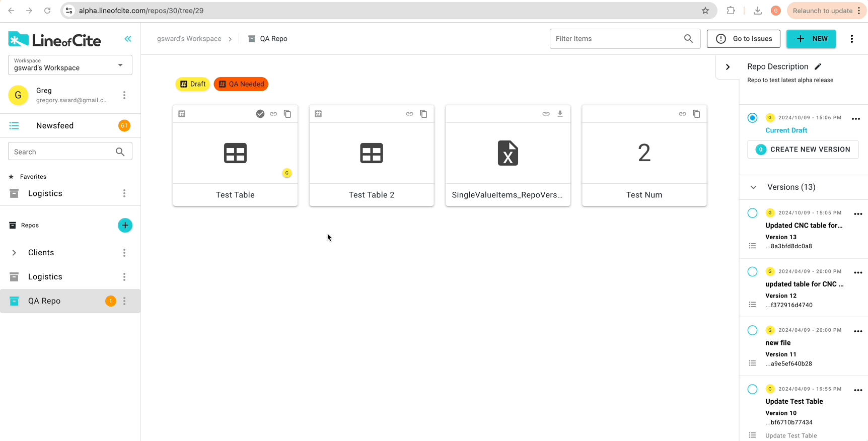
Task: Select the Version 11 radio button
Action: (x=752, y=330)
